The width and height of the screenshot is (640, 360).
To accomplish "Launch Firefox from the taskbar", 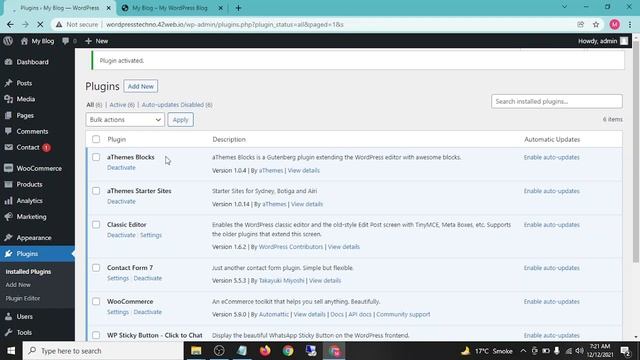I will [x=265, y=351].
